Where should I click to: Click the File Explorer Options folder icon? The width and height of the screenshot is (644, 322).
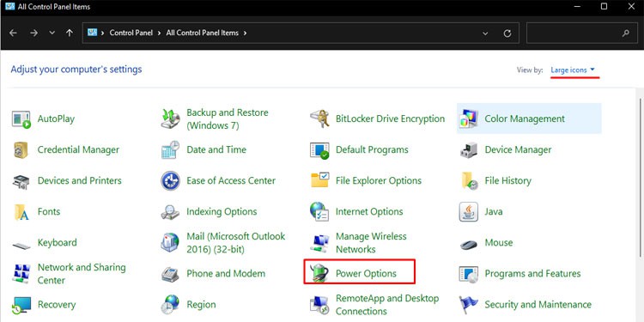coord(320,180)
